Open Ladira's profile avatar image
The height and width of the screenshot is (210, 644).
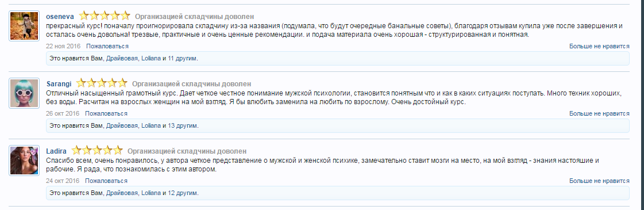[x=24, y=161]
